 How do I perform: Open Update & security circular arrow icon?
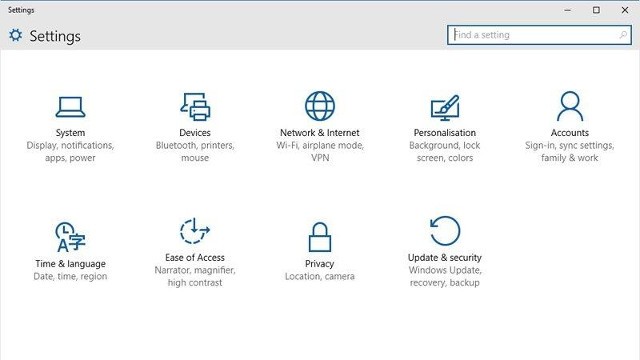(x=445, y=231)
